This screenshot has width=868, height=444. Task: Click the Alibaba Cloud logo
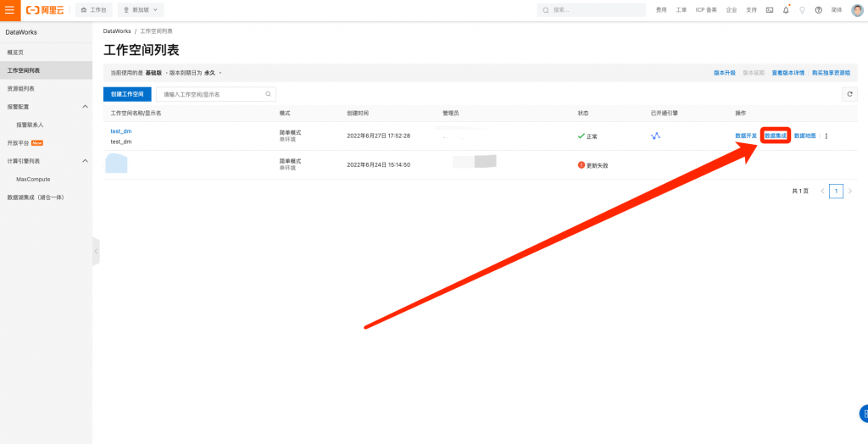click(x=46, y=10)
